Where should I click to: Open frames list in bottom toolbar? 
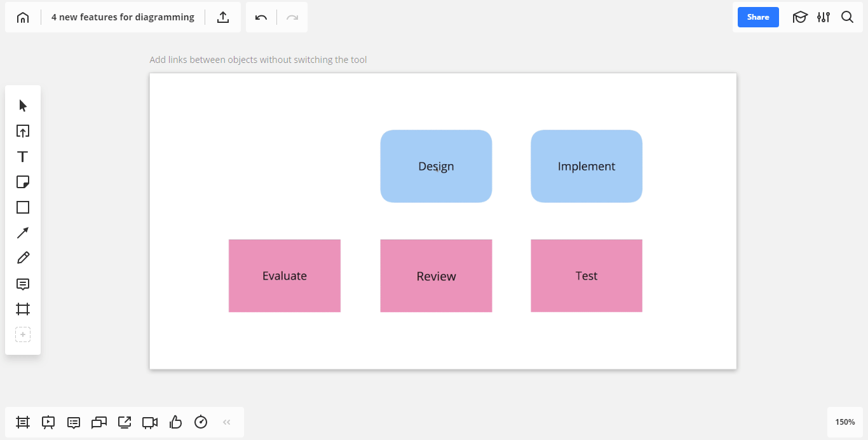point(23,422)
